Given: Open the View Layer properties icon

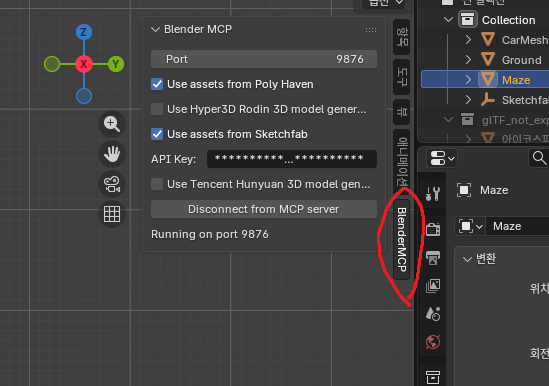Looking at the screenshot, I should click(x=433, y=286).
